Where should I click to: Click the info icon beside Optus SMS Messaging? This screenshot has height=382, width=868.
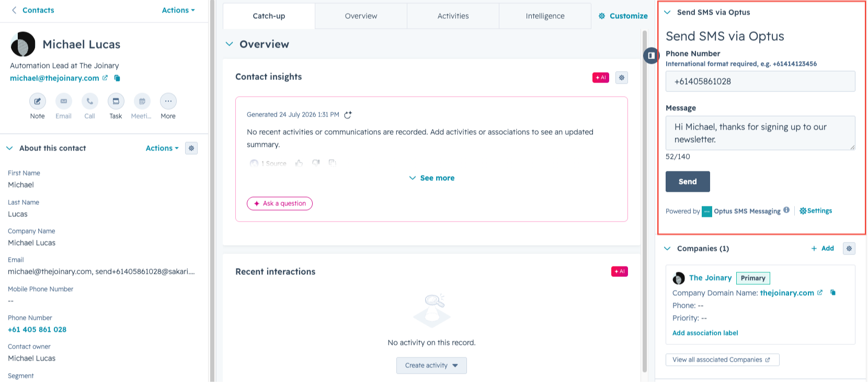(x=786, y=210)
